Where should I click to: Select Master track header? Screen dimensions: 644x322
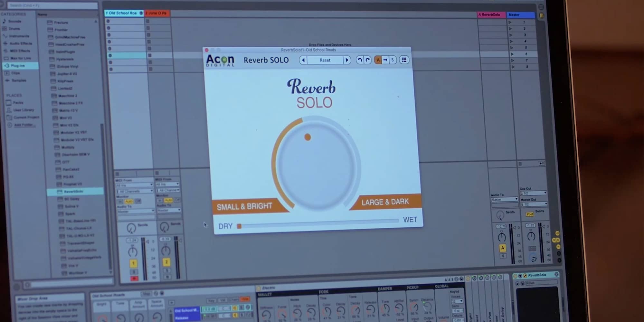click(521, 15)
